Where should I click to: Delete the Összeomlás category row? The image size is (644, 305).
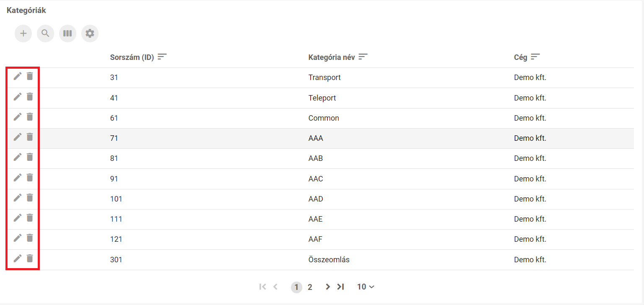[29, 258]
